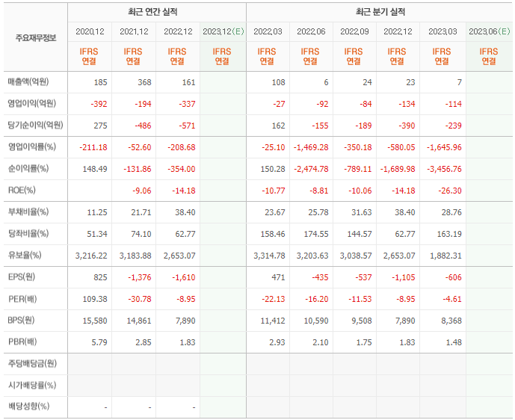
Task: Select the 배당성향(%) row label
Action: pyautogui.click(x=28, y=407)
